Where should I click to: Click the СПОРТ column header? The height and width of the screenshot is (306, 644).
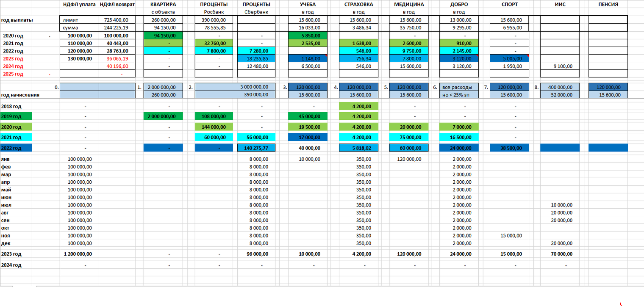click(509, 4)
